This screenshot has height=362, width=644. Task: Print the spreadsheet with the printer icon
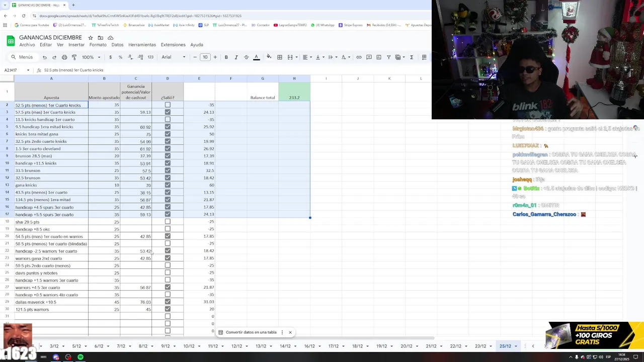pyautogui.click(x=64, y=57)
